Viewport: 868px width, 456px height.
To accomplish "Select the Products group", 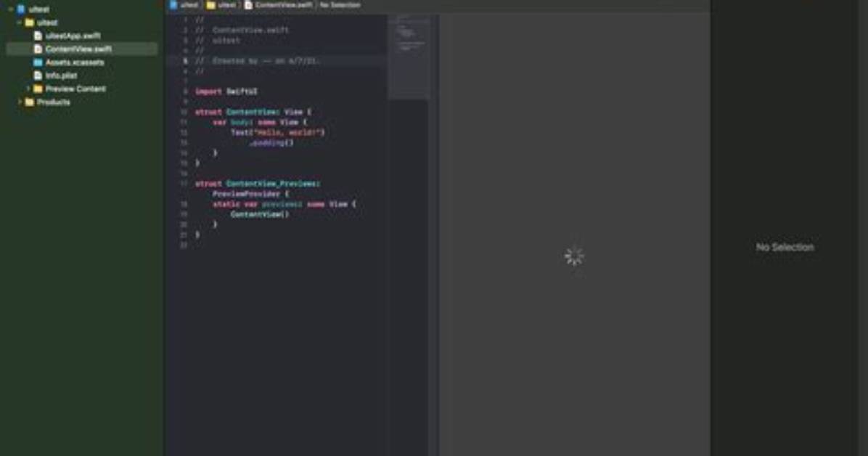I will pyautogui.click(x=54, y=102).
